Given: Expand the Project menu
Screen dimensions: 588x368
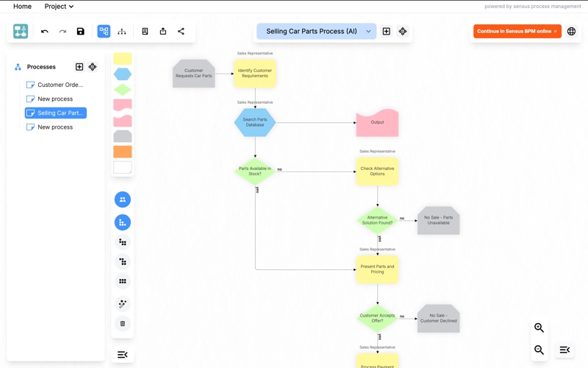Looking at the screenshot, I should pos(59,7).
